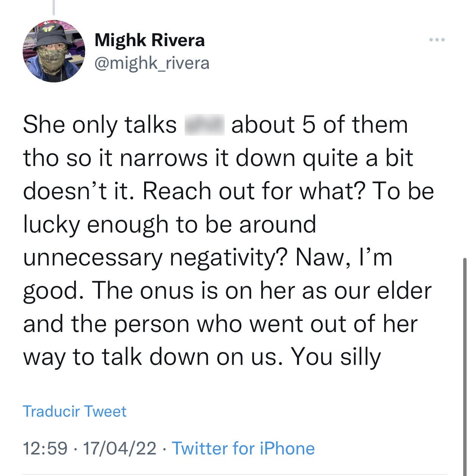Click the ending words "You silly"
This screenshot has height=476, width=470.
[336, 357]
